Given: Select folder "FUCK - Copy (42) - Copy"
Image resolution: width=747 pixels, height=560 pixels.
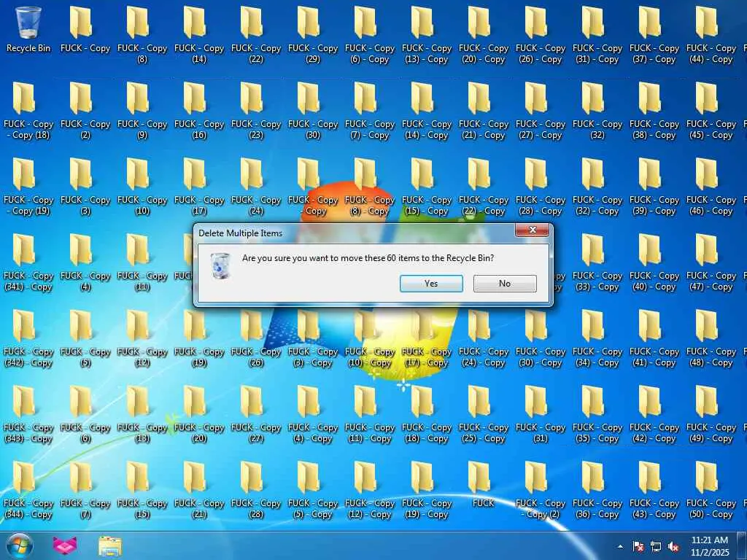Looking at the screenshot, I should (654, 414).
